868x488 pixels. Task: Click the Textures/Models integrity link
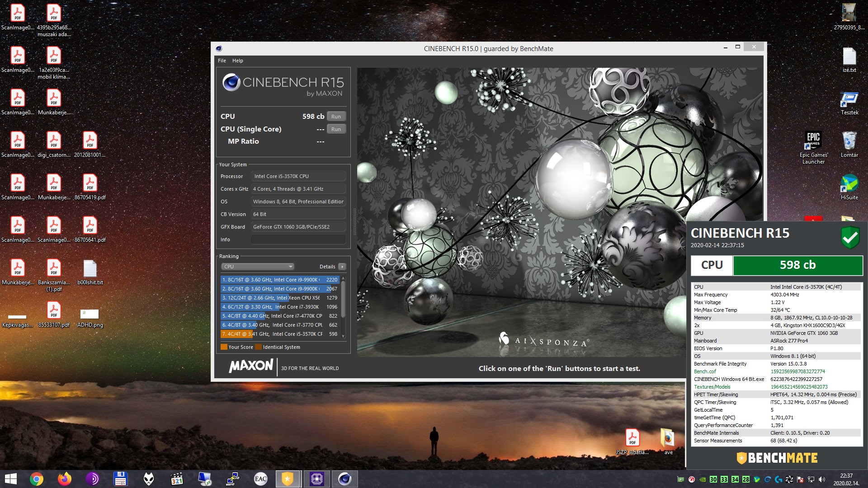coord(712,387)
